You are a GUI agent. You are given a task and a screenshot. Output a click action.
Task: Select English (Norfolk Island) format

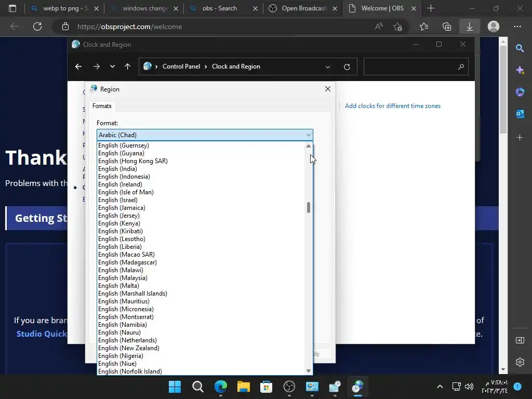(130, 371)
